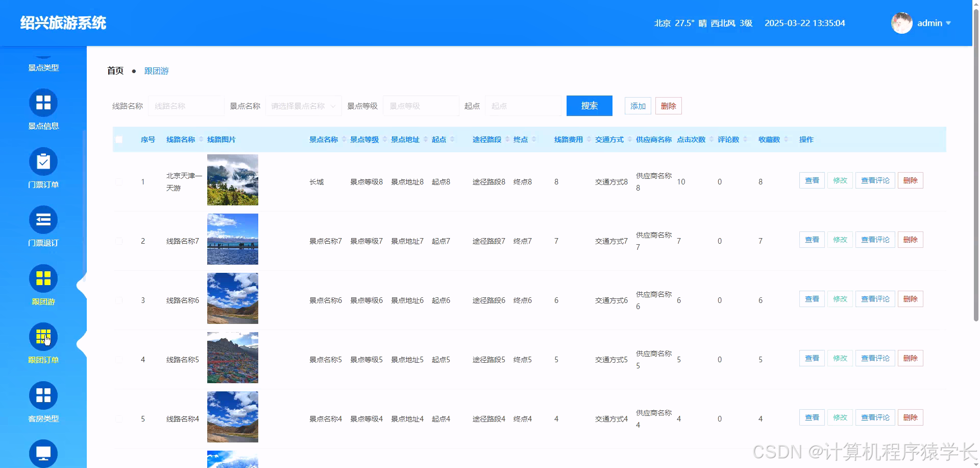This screenshot has height=468, width=980.
Task: Click 首页 breadcrumb link
Action: pyautogui.click(x=115, y=71)
